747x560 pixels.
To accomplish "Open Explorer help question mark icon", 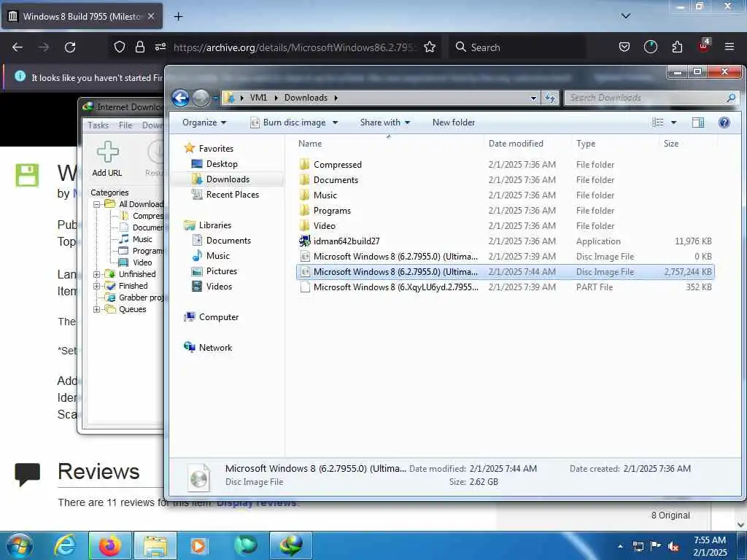I will [x=724, y=122].
